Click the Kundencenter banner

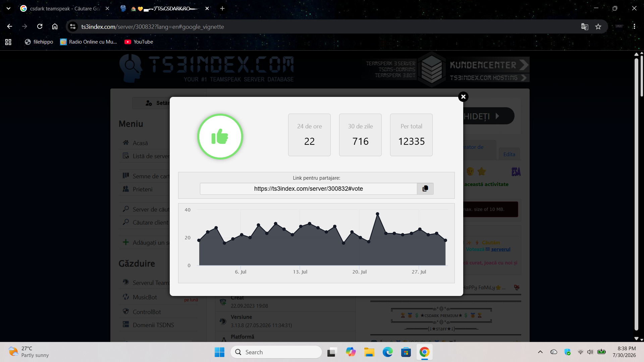[x=489, y=65]
